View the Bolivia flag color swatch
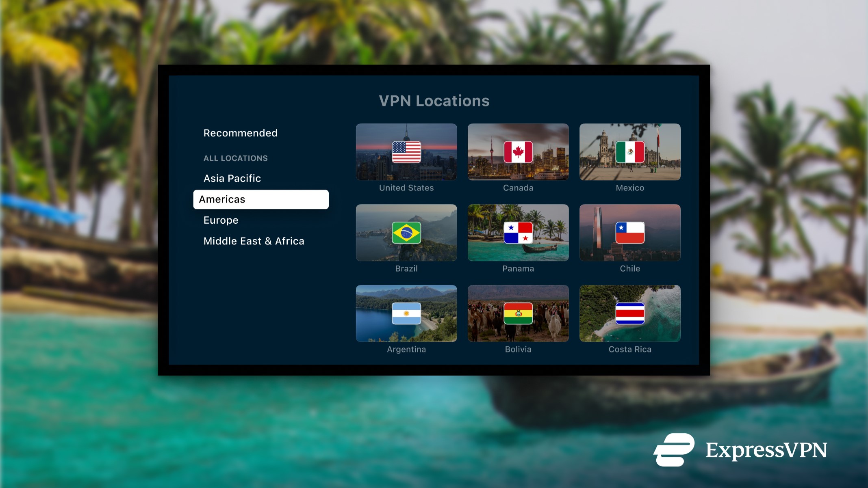Screen dimensions: 868x488 (517, 313)
